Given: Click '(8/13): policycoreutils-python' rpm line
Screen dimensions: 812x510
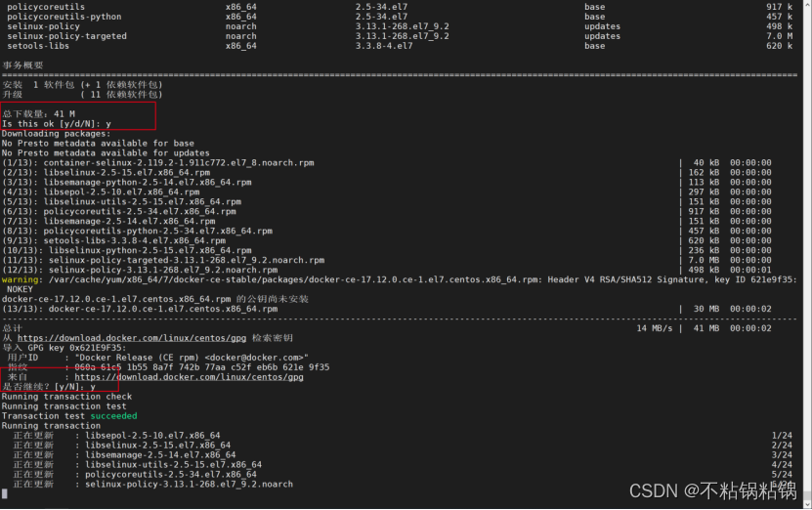Looking at the screenshot, I should coord(137,231).
